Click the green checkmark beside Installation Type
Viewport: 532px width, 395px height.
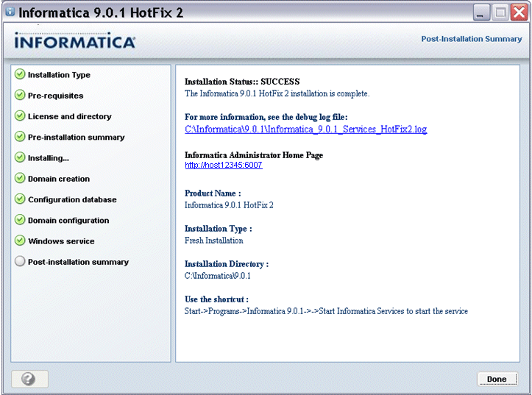tap(20, 74)
